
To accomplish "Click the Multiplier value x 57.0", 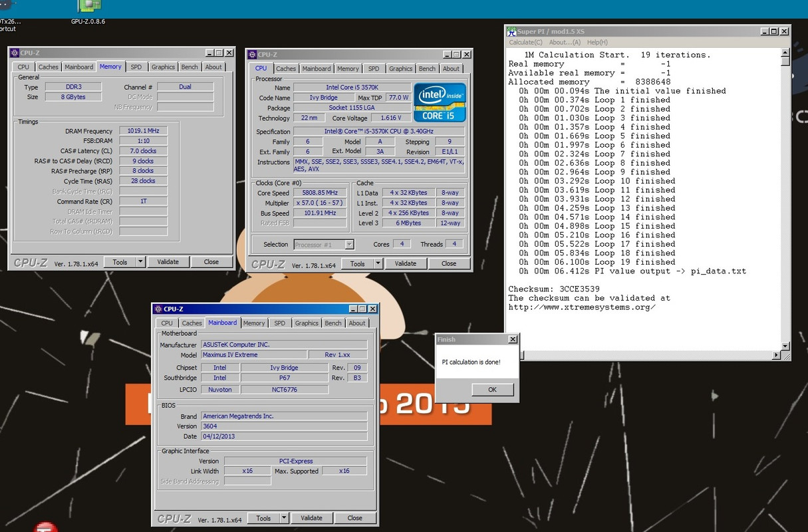I will [320, 203].
